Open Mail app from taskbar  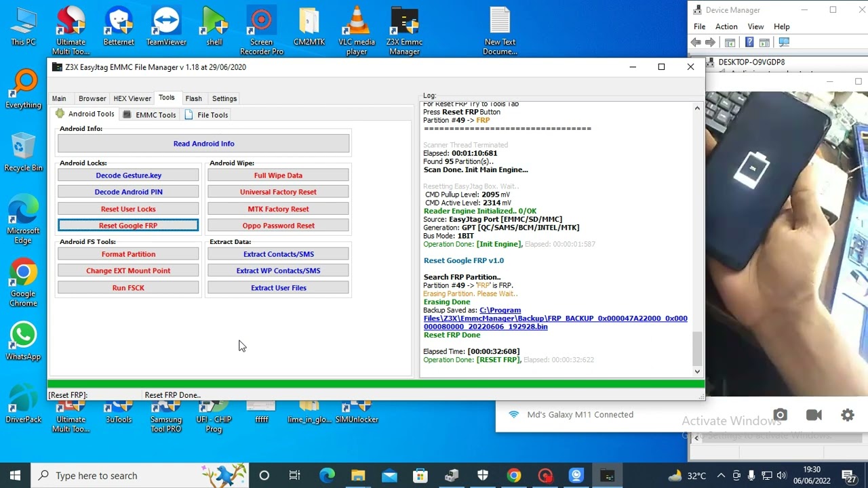pyautogui.click(x=389, y=476)
